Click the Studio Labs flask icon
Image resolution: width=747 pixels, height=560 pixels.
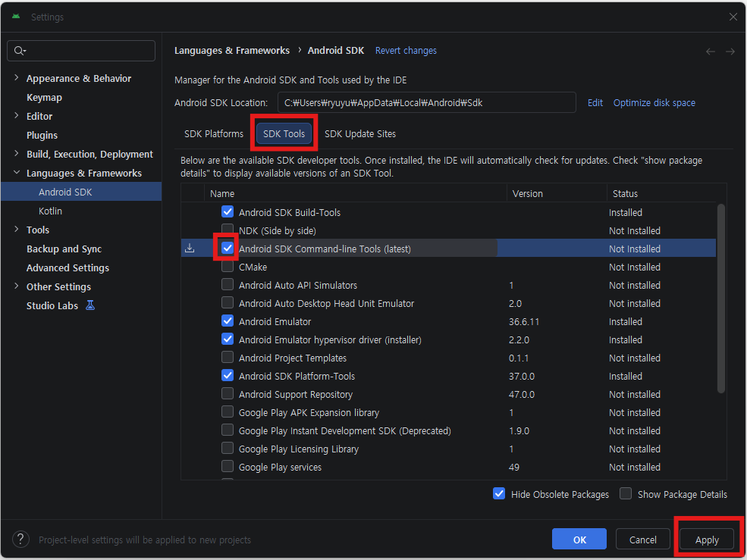[90, 305]
